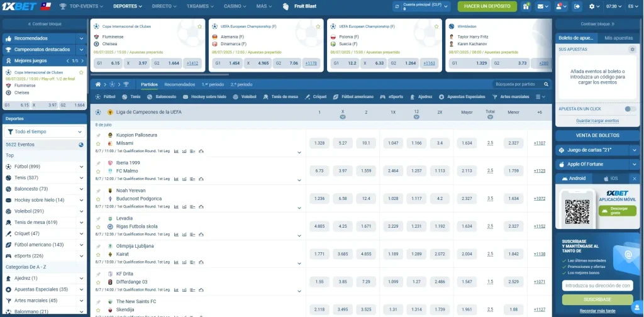This screenshot has height=317, width=644.
Task: Favorite the Noah Yerevan vs Buducnost match
Action: (98, 199)
